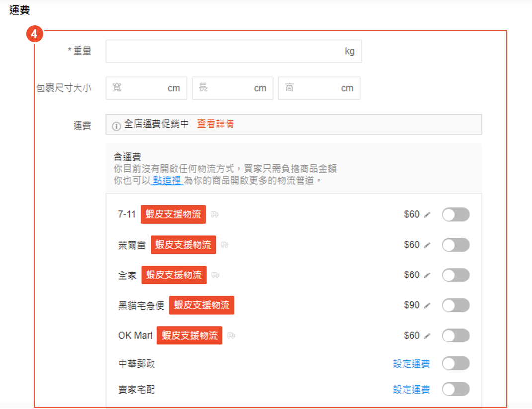Click the pencil edit icon for 7-11 fee

[428, 215]
